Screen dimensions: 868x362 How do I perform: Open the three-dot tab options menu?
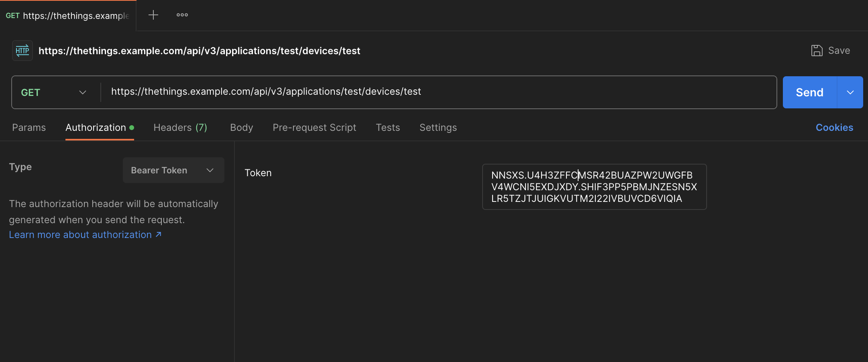tap(182, 15)
